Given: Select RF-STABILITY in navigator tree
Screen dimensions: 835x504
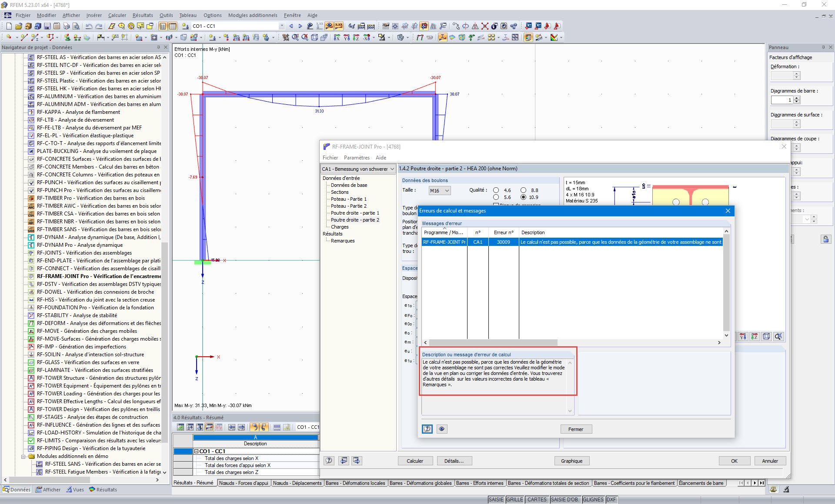Looking at the screenshot, I should 77,315.
